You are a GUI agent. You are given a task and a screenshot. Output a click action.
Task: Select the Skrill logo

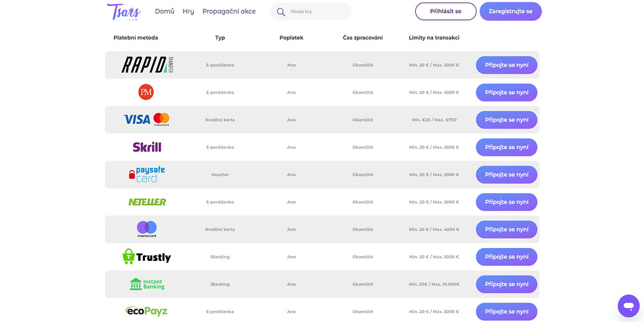147,147
